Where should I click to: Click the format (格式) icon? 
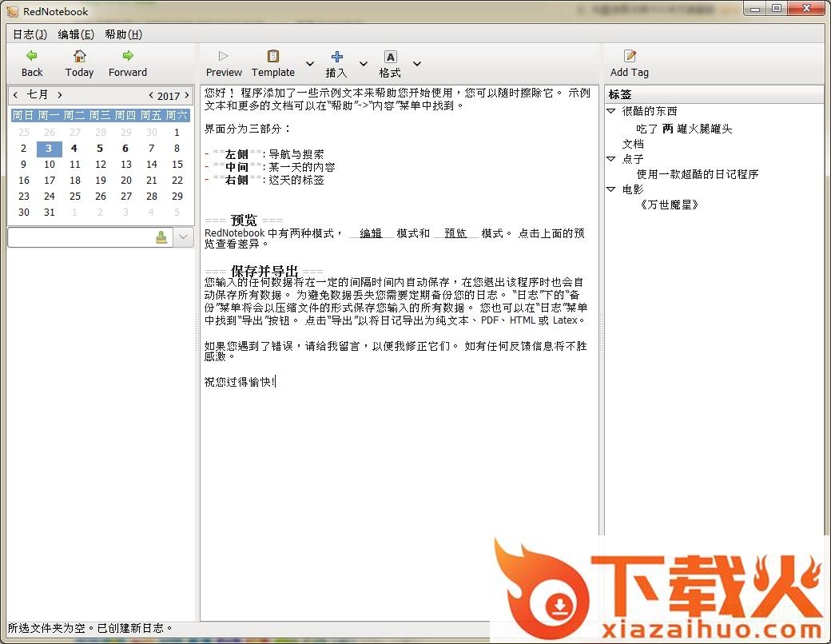pyautogui.click(x=390, y=57)
